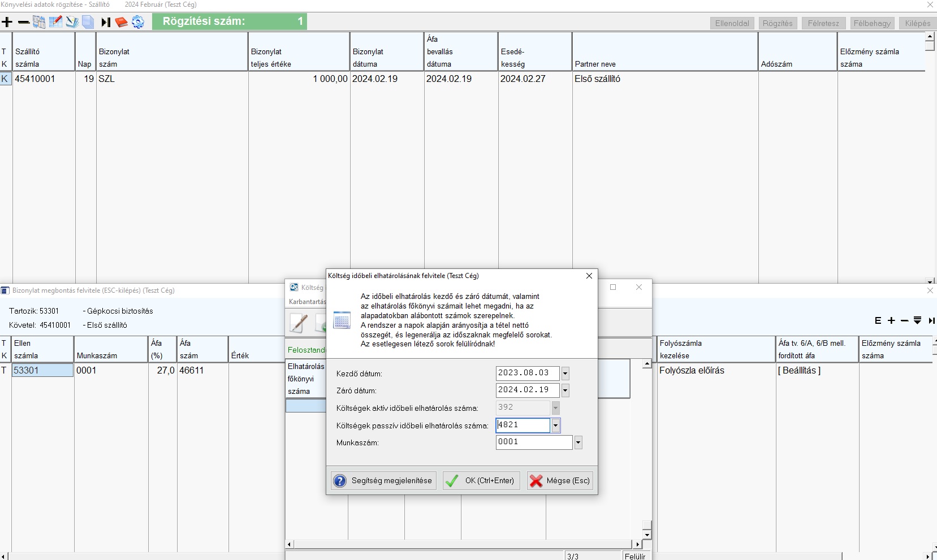Viewport: 937px width, 560px height.
Task: Click the plus icon in the top toolbar
Action: pos(7,22)
